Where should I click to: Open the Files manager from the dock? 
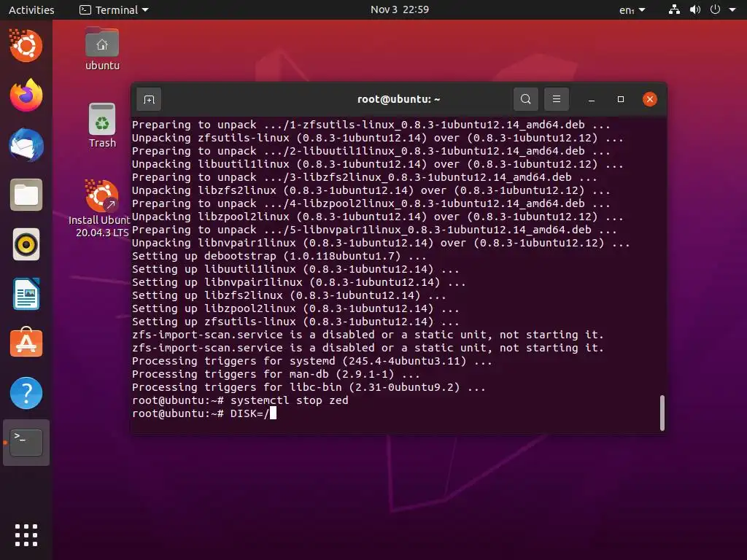tap(26, 195)
